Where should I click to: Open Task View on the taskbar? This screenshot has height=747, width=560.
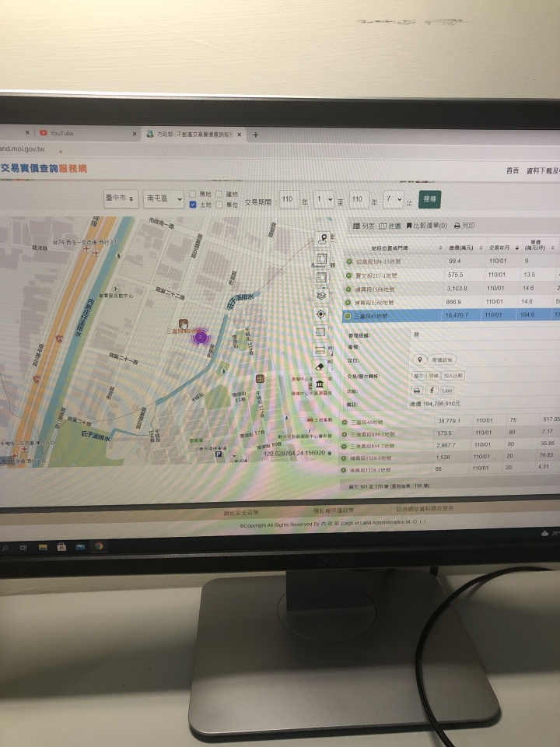point(23,548)
